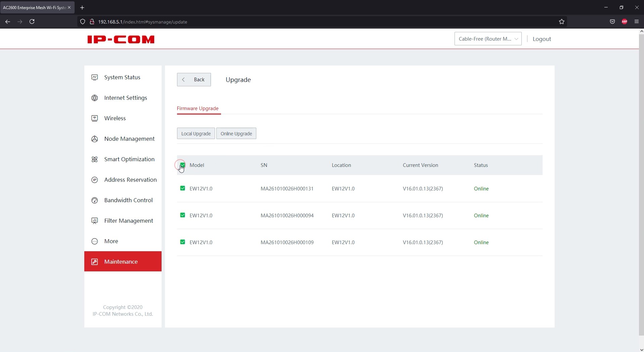This screenshot has height=352, width=644.
Task: Click the Local Upgrade button
Action: (196, 133)
